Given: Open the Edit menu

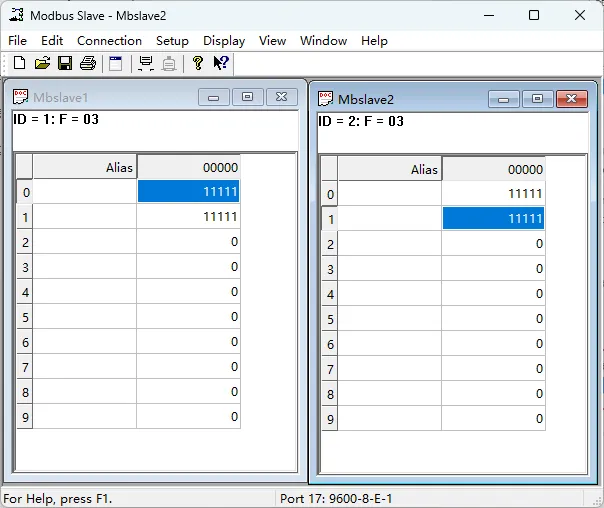Looking at the screenshot, I should pyautogui.click(x=52, y=40).
